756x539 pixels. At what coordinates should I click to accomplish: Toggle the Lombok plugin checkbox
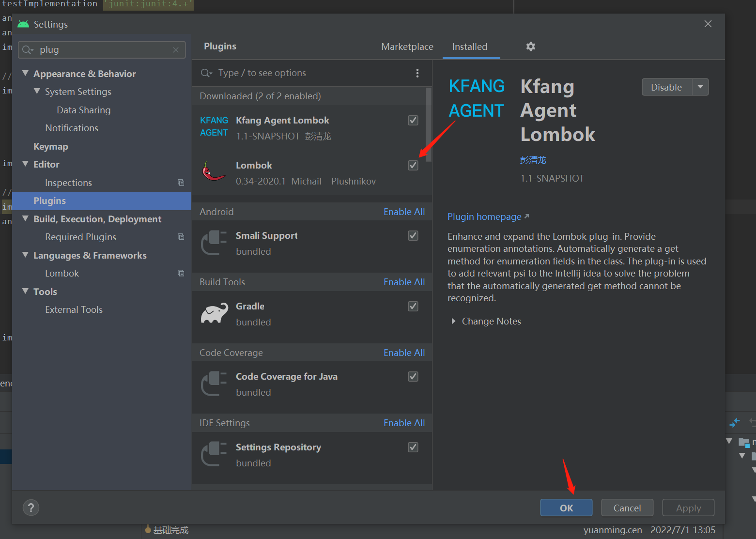click(x=413, y=165)
